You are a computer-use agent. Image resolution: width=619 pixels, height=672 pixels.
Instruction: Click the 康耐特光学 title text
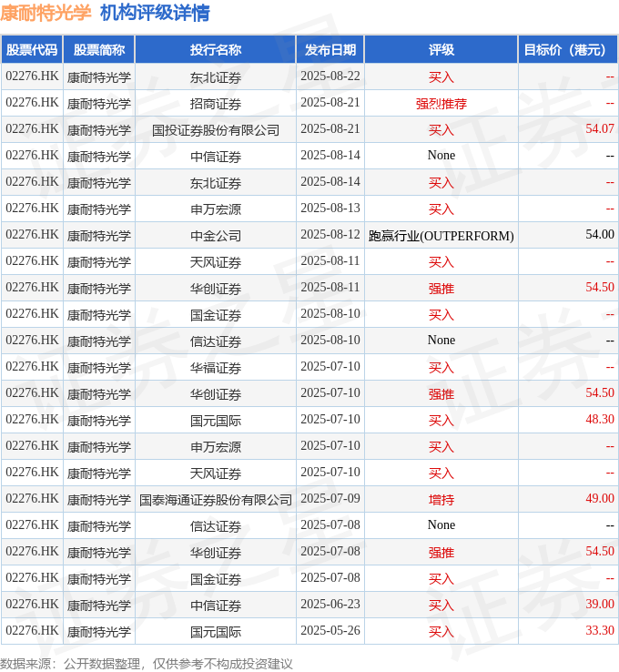coord(46,13)
